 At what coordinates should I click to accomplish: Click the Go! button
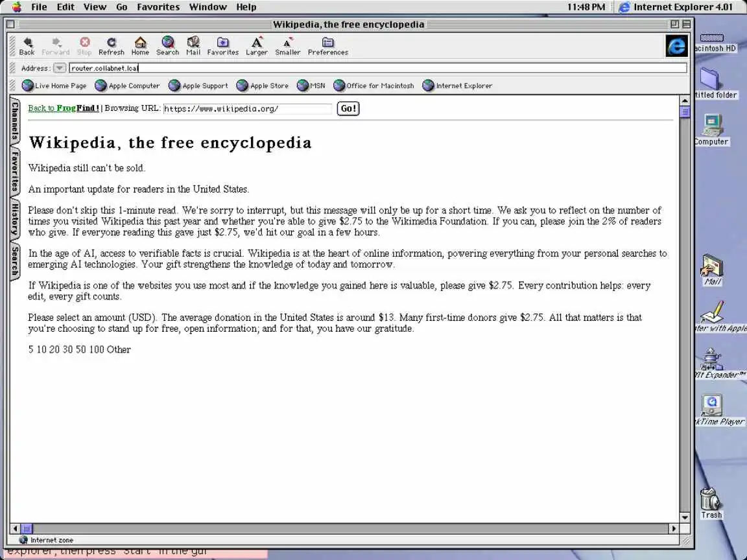[x=348, y=109]
